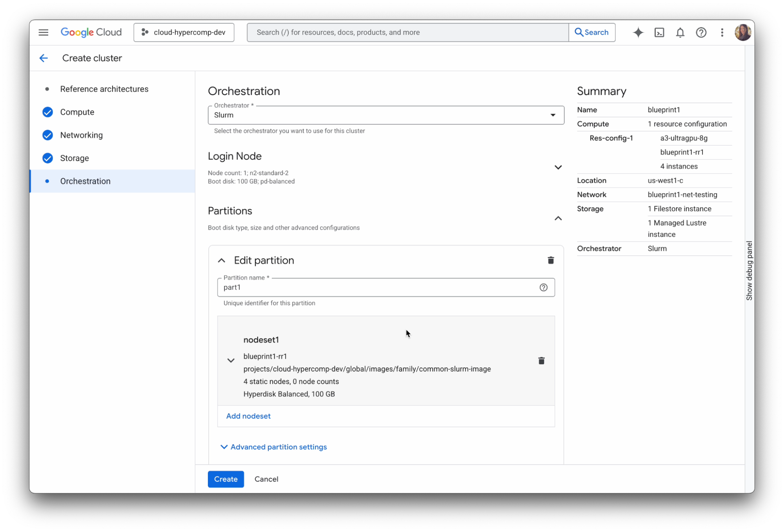Select the Networking step in sidebar

[x=81, y=135]
